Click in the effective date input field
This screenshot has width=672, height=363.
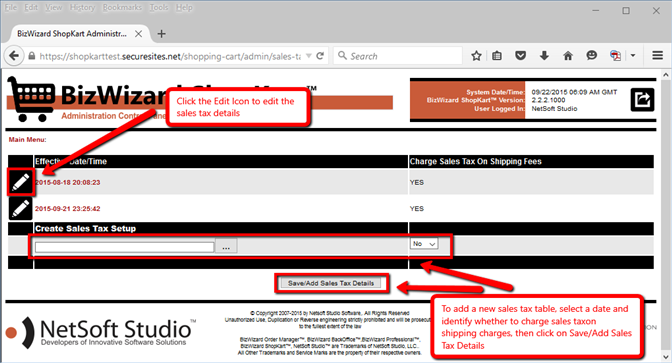124,247
